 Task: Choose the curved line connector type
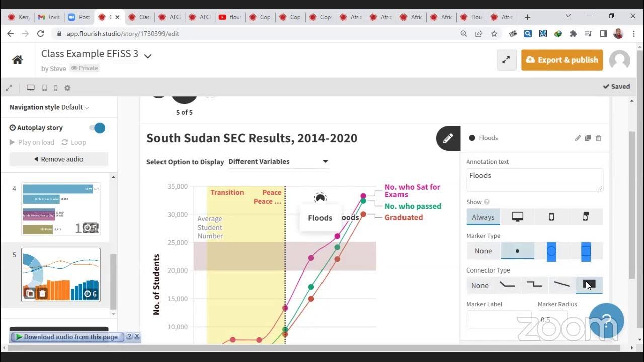pos(507,285)
